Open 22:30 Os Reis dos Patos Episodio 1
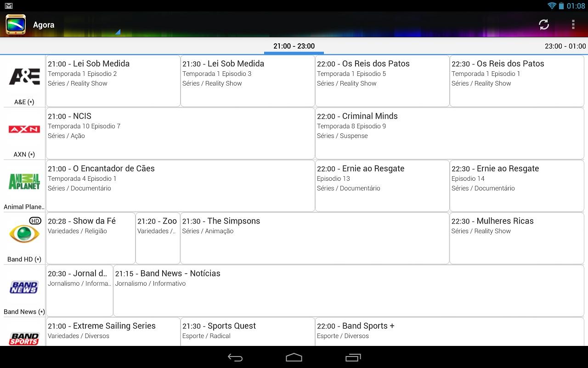This screenshot has height=368, width=588. 517,81
